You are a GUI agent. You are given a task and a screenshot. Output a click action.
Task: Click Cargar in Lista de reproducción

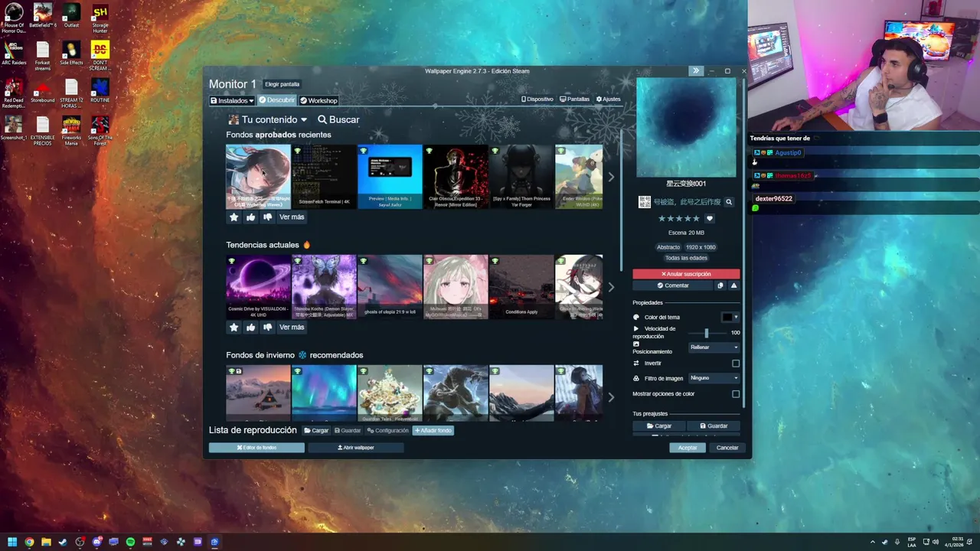point(316,431)
